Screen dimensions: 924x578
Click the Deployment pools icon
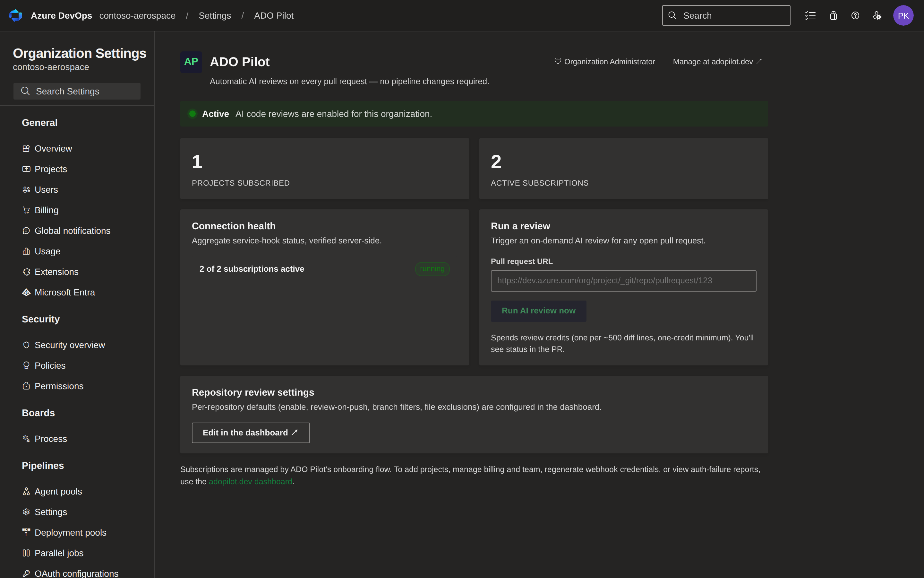26,532
